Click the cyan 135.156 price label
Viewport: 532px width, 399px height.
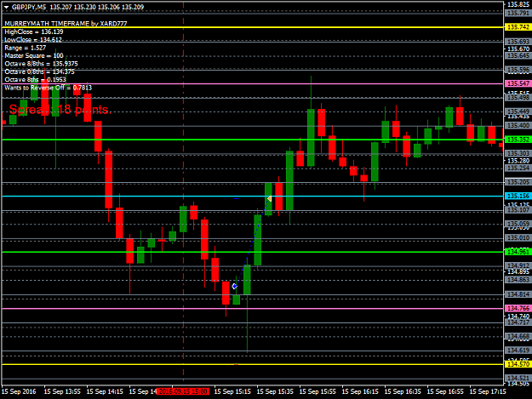click(x=518, y=196)
